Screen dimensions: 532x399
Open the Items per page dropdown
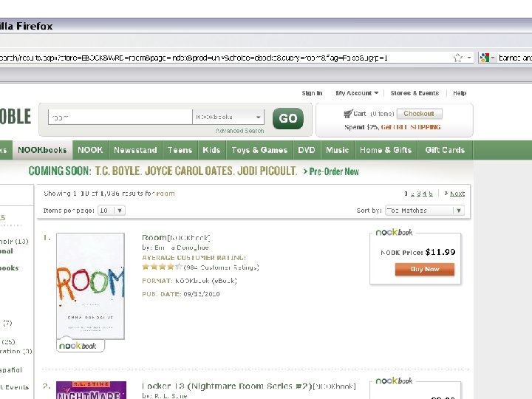click(112, 211)
